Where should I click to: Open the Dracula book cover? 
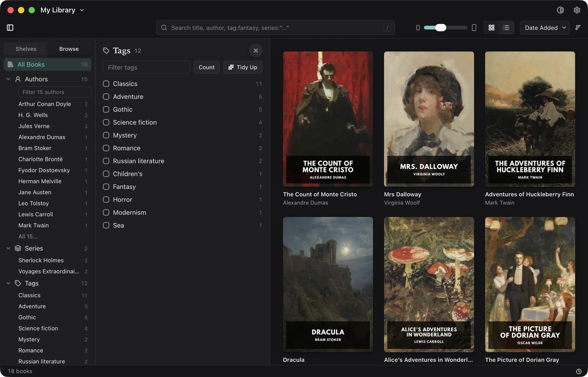(x=328, y=284)
